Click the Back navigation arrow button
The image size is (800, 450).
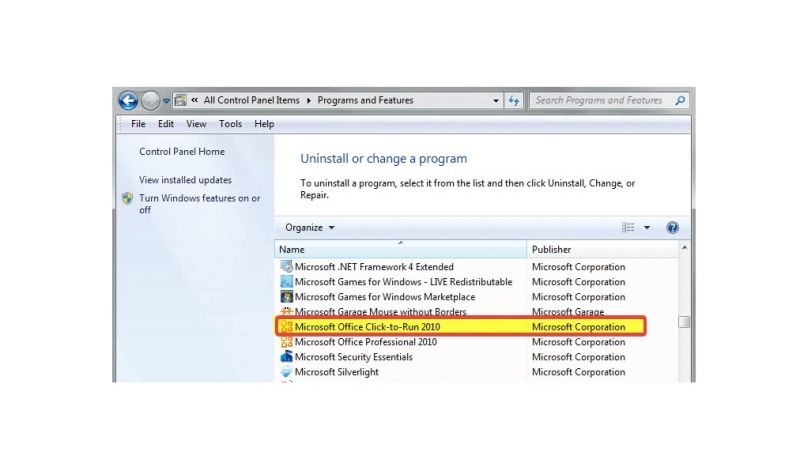128,101
